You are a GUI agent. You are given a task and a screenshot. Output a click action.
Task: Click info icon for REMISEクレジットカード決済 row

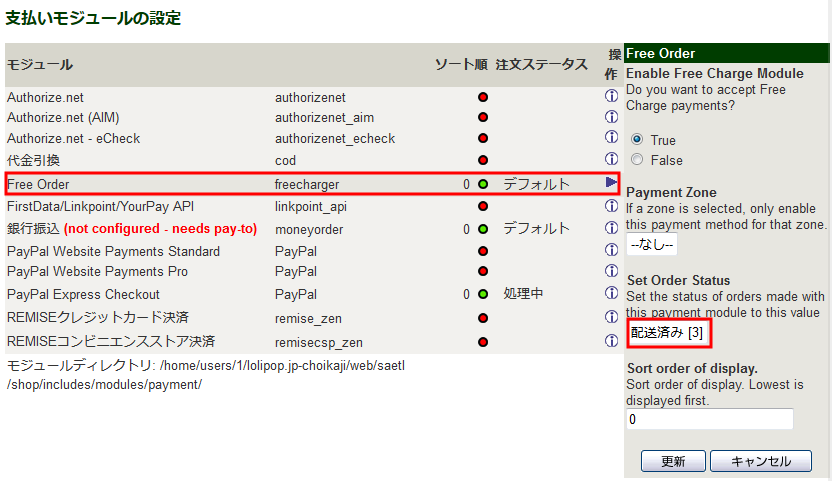[611, 317]
